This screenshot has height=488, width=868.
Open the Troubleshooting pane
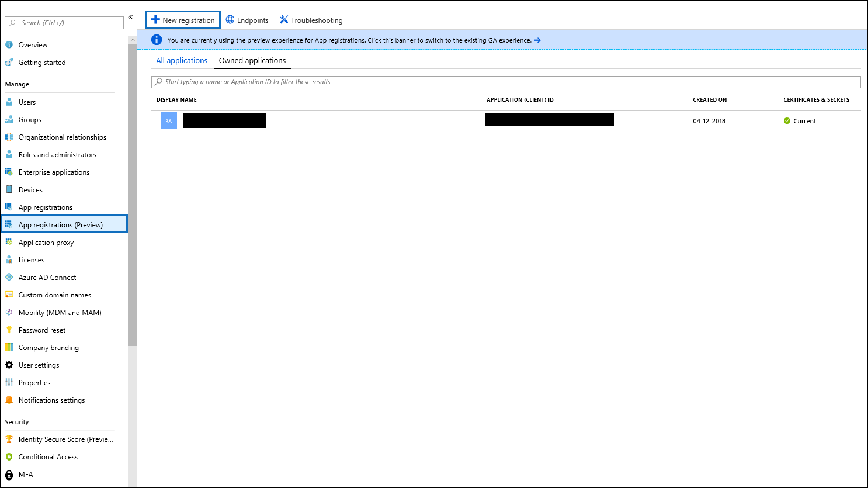pos(311,19)
